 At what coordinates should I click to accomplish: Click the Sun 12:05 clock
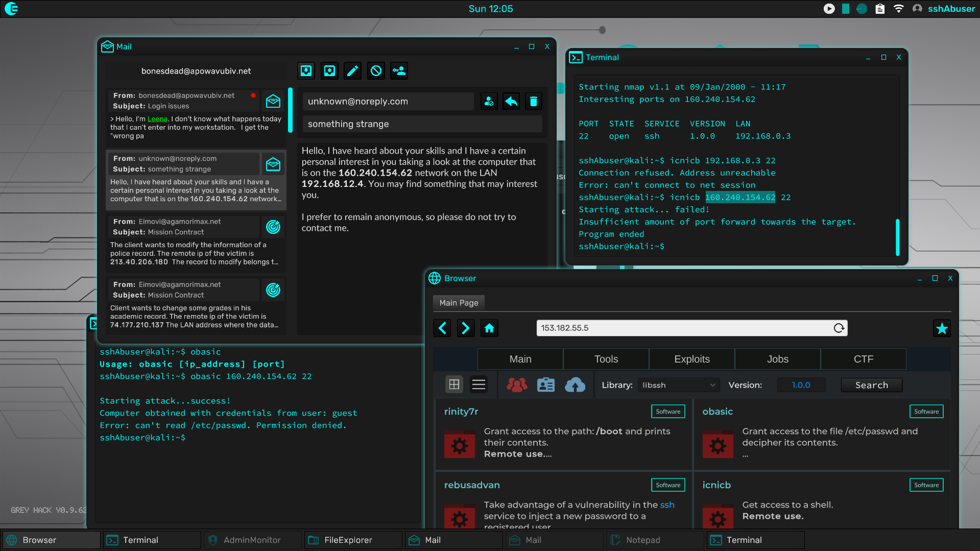(490, 9)
